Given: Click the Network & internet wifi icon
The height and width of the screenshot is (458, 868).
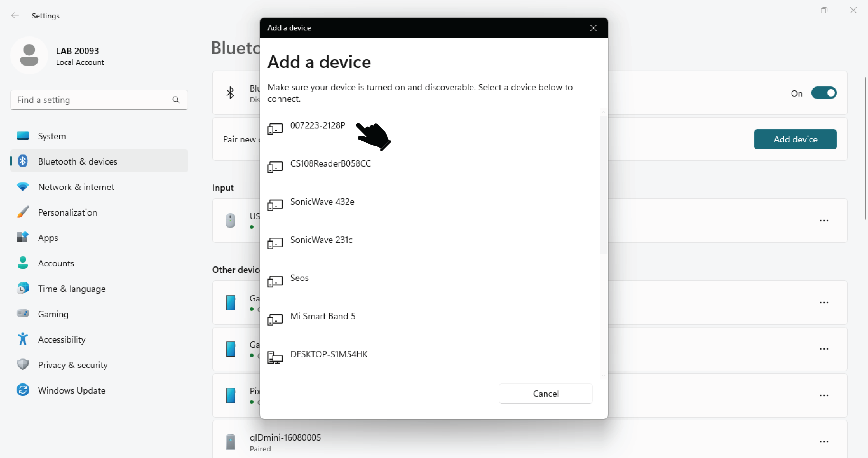Looking at the screenshot, I should pos(23,186).
